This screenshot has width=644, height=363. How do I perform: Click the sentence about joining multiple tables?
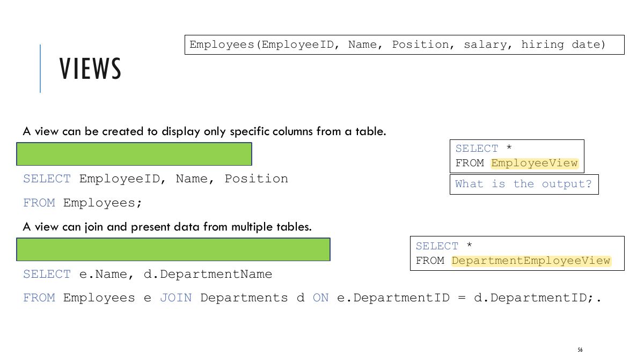[x=167, y=227]
